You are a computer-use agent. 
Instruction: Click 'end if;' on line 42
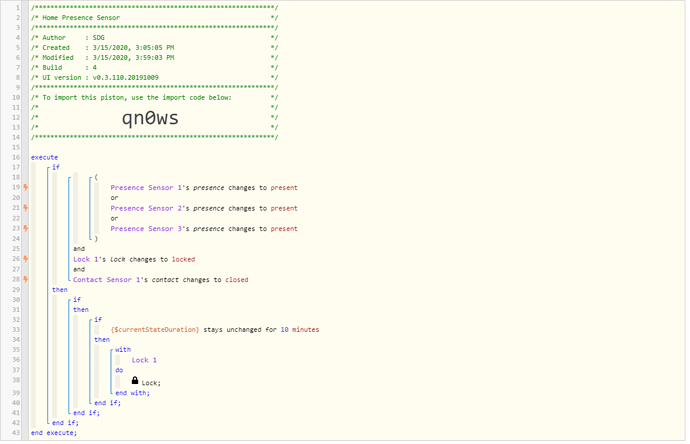(x=65, y=422)
